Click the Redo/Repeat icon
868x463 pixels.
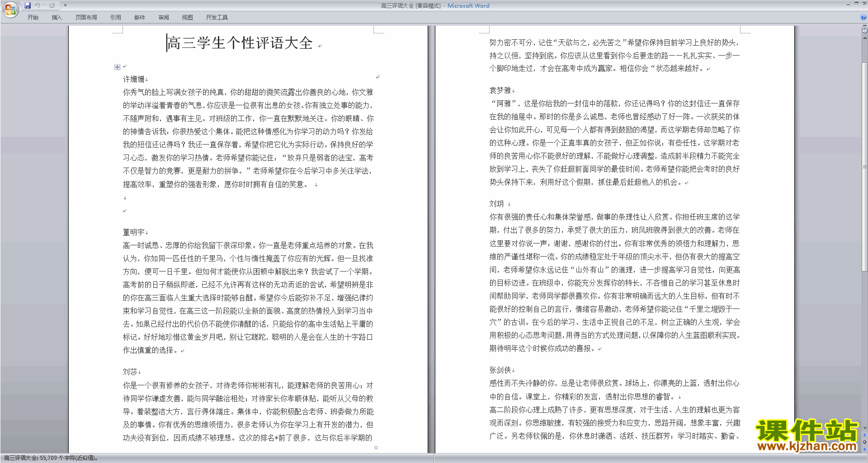pyautogui.click(x=52, y=5)
